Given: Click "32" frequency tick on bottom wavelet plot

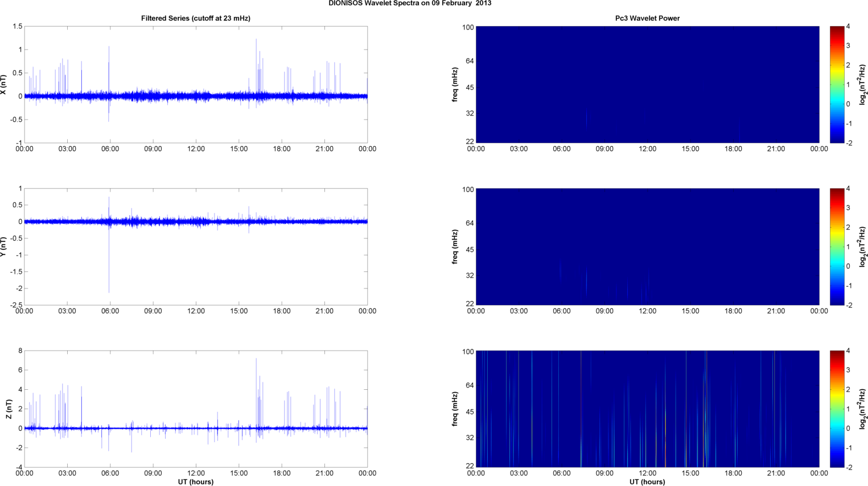Looking at the screenshot, I should tap(470, 438).
